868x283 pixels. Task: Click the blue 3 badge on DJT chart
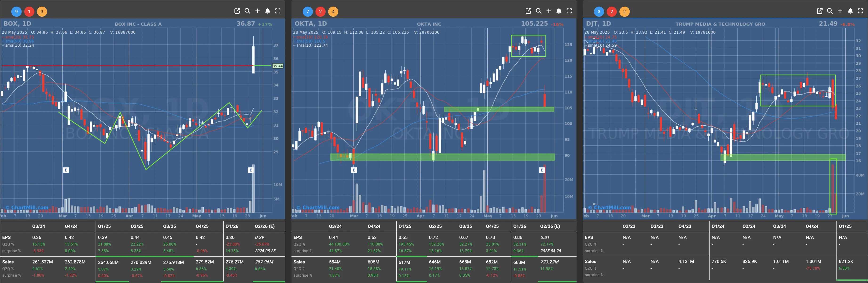coord(599,12)
